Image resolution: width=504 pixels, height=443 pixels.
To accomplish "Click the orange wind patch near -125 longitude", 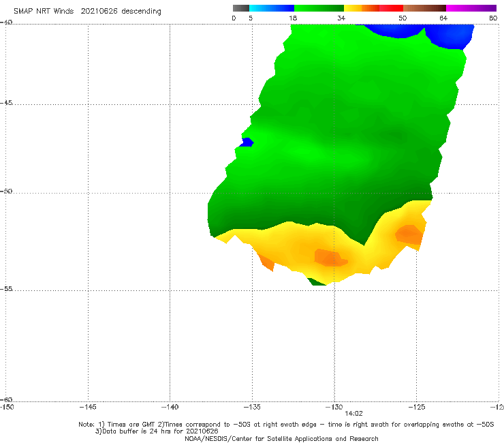I will 409,235.
